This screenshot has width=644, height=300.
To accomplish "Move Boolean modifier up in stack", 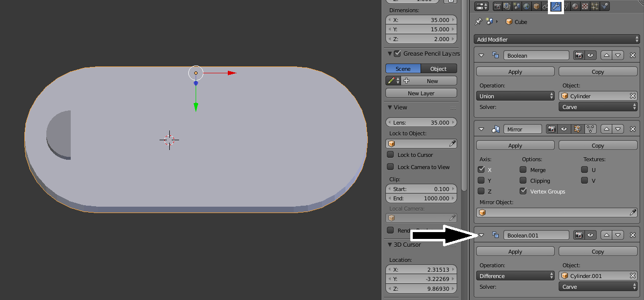I will coord(606,55).
